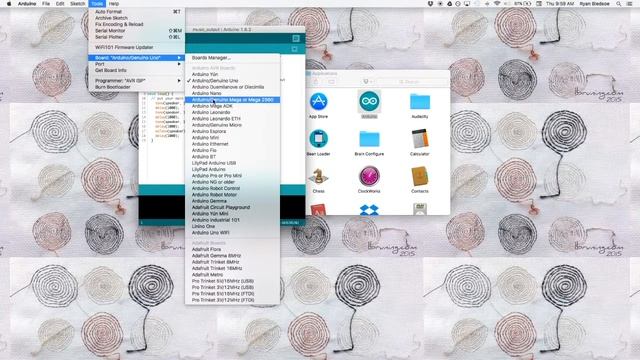640x360 pixels.
Task: Open Boards Manager...
Action: click(233, 58)
